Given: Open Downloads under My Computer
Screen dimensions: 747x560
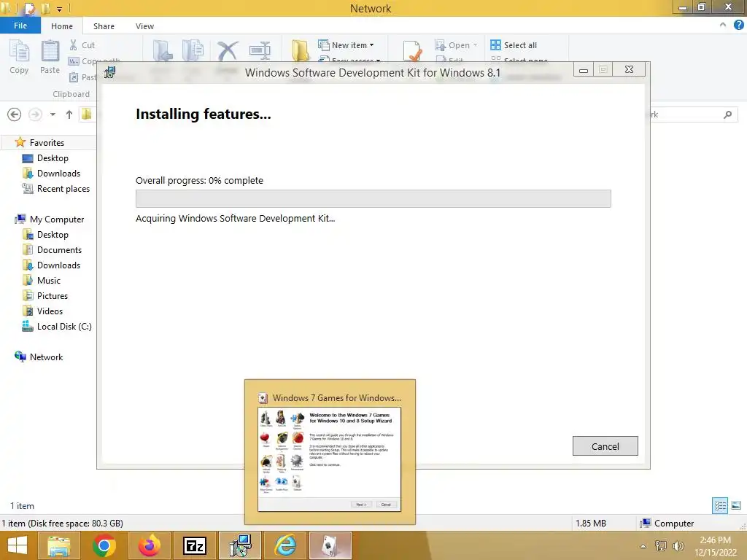Looking at the screenshot, I should (58, 265).
